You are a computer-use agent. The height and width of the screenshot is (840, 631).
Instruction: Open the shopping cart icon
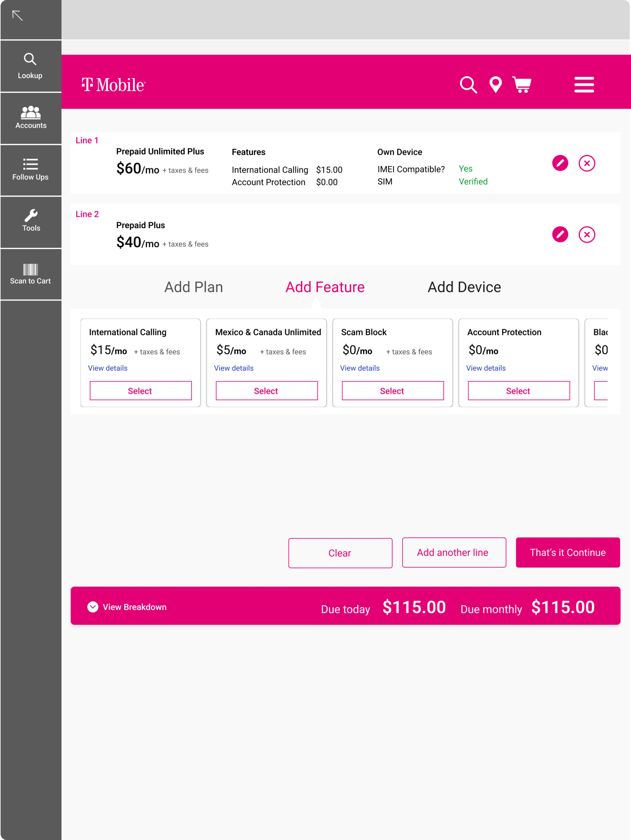[x=522, y=85]
